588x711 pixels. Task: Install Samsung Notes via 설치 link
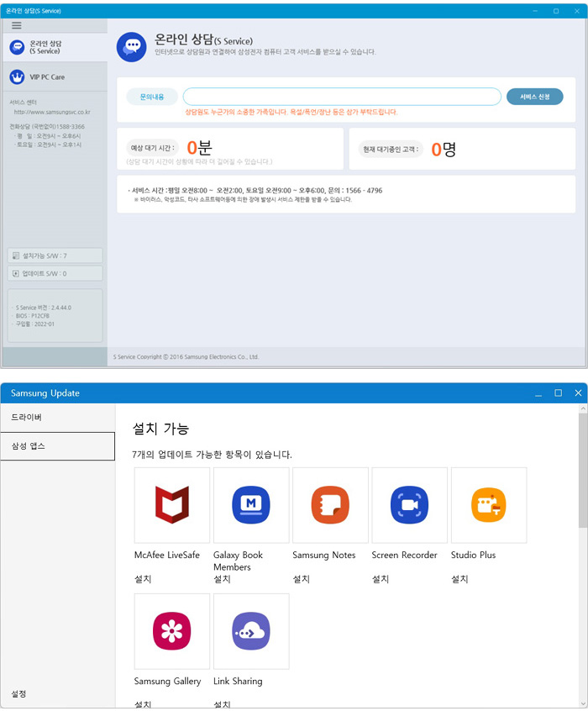coord(301,579)
